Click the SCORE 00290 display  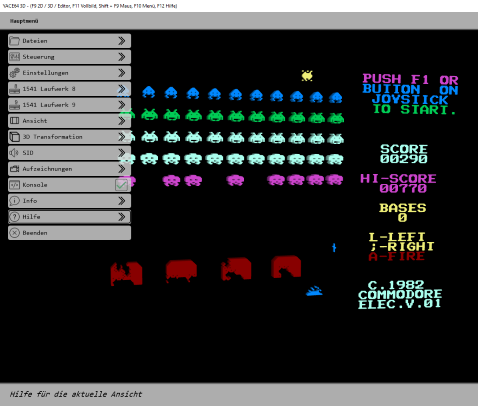(x=404, y=154)
